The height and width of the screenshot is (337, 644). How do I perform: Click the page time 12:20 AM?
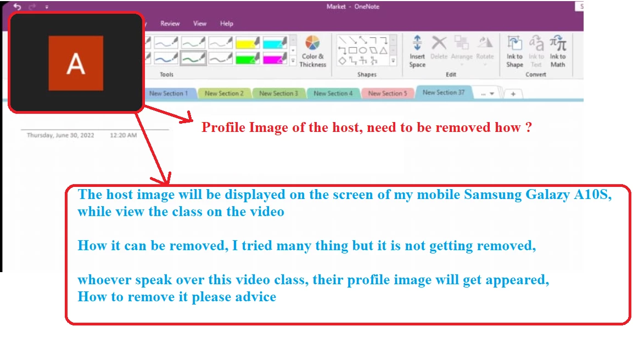coord(123,135)
